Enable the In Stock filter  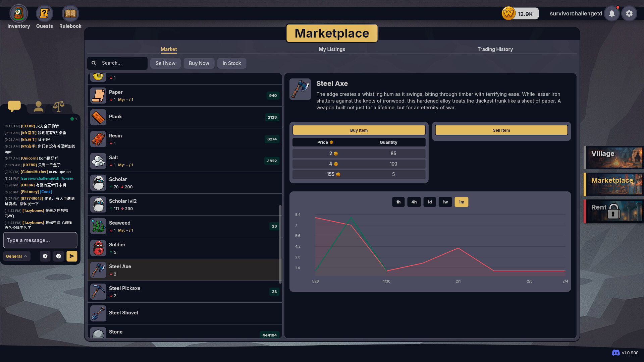tap(231, 63)
